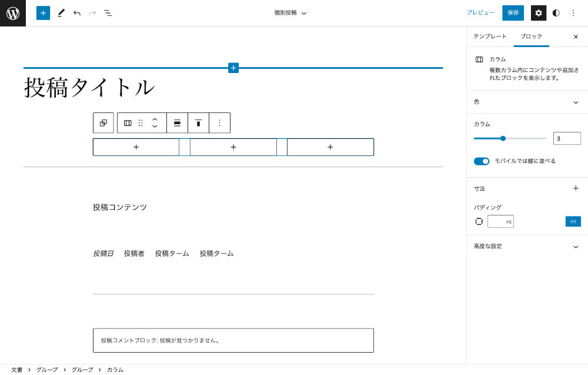Select the 投稿コンテンツ block
588x375 pixels.
120,207
